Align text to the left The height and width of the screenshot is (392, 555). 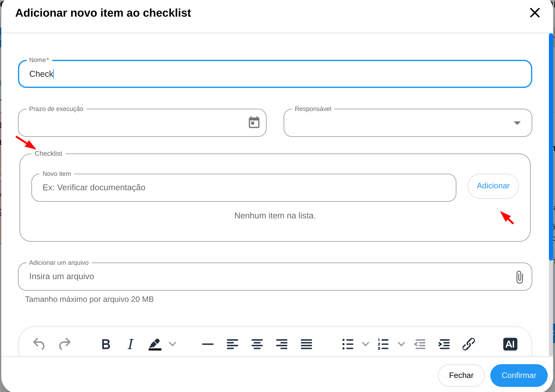[x=232, y=344]
